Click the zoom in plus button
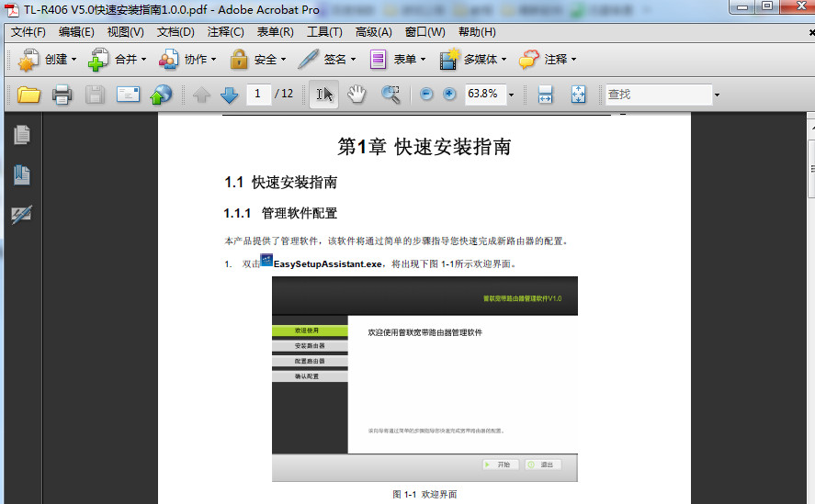 tap(449, 94)
